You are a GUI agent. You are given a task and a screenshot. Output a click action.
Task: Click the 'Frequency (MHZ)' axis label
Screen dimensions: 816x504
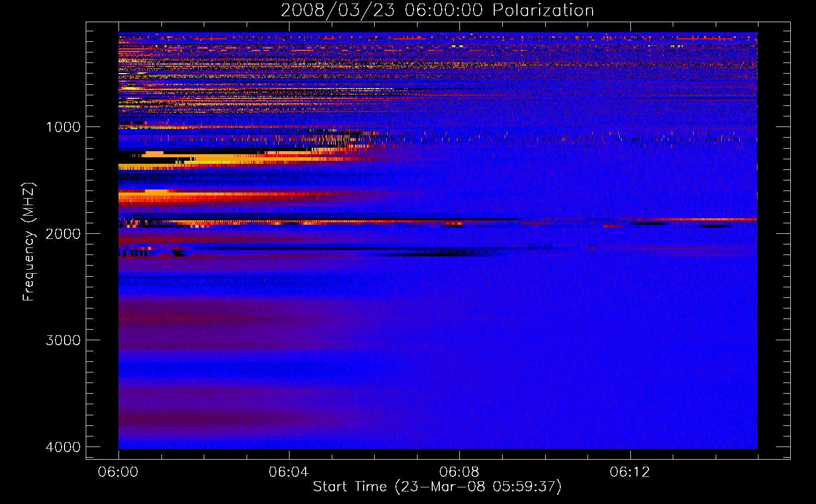[x=29, y=242]
